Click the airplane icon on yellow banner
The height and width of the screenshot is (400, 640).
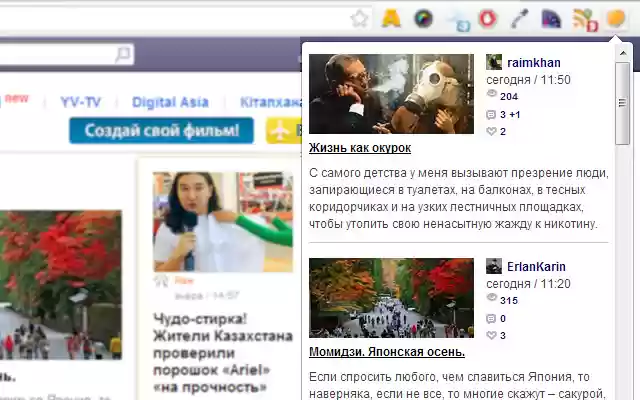tap(280, 131)
